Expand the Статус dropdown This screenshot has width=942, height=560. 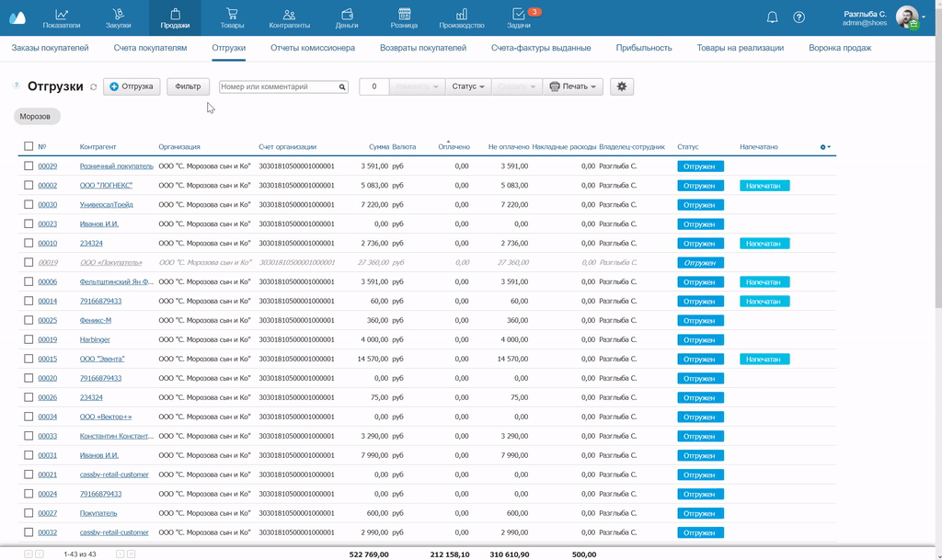click(468, 86)
